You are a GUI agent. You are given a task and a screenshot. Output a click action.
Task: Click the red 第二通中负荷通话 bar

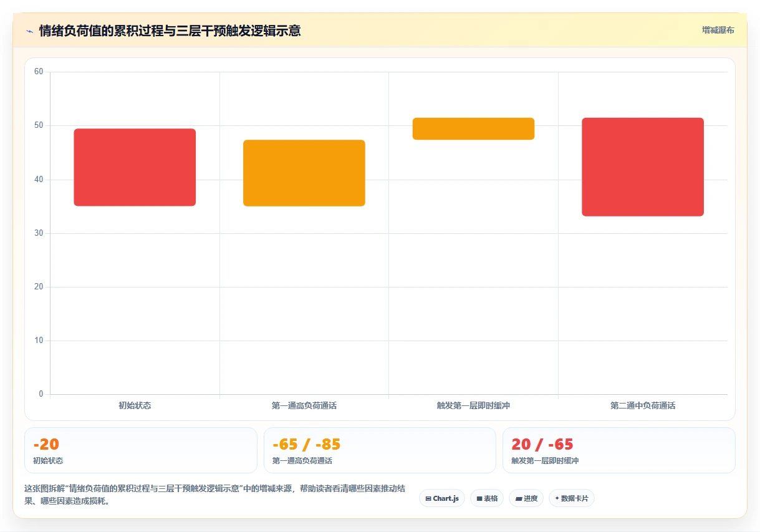643,167
